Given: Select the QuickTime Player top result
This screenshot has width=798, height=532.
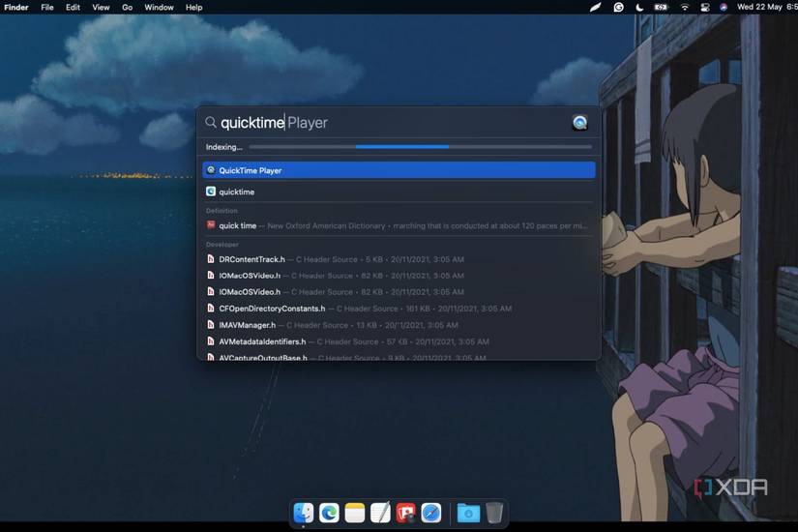Looking at the screenshot, I should click(399, 170).
